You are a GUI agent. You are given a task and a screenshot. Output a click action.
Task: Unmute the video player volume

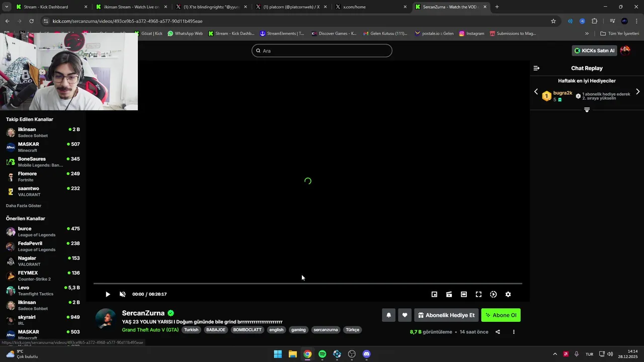122,294
